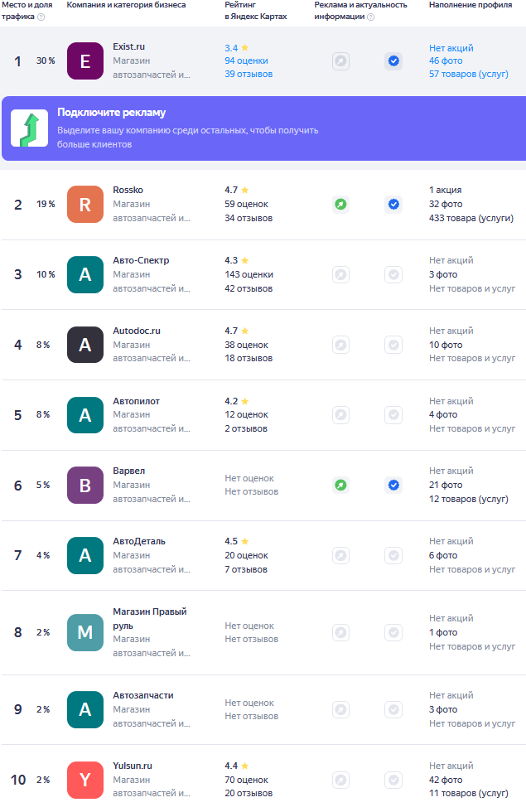Click the advertising status icon for АвтоДеталь
The image size is (526, 812).
coord(340,556)
